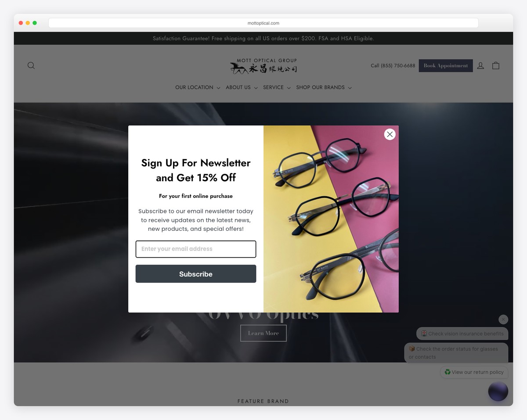Image resolution: width=527 pixels, height=420 pixels.
Task: Open the SERVICE menu item
Action: (273, 87)
